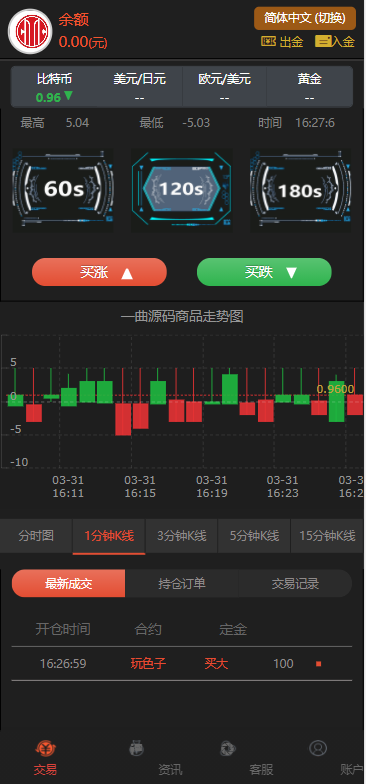Switch chart to 15分钟K线
This screenshot has height=784, width=366.
[327, 536]
